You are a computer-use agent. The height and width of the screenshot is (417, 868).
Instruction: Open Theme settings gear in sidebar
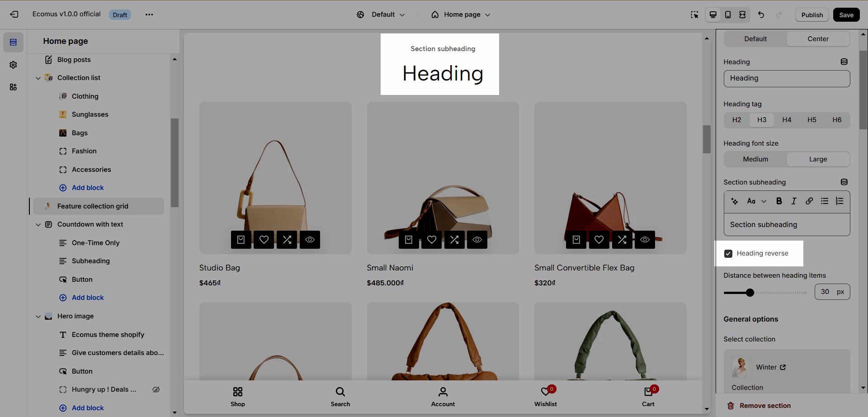pos(13,65)
